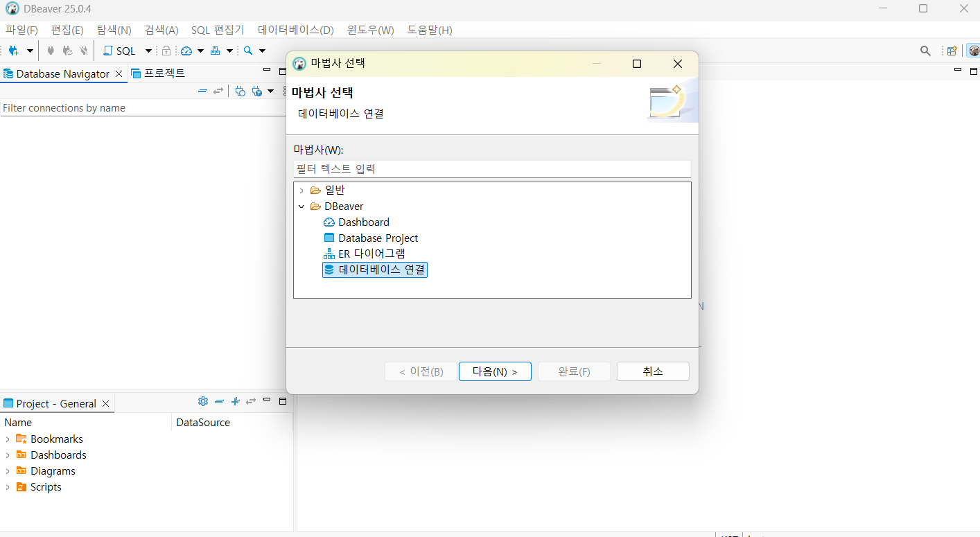
Task: Minimize the Project - General panel
Action: coord(267,400)
